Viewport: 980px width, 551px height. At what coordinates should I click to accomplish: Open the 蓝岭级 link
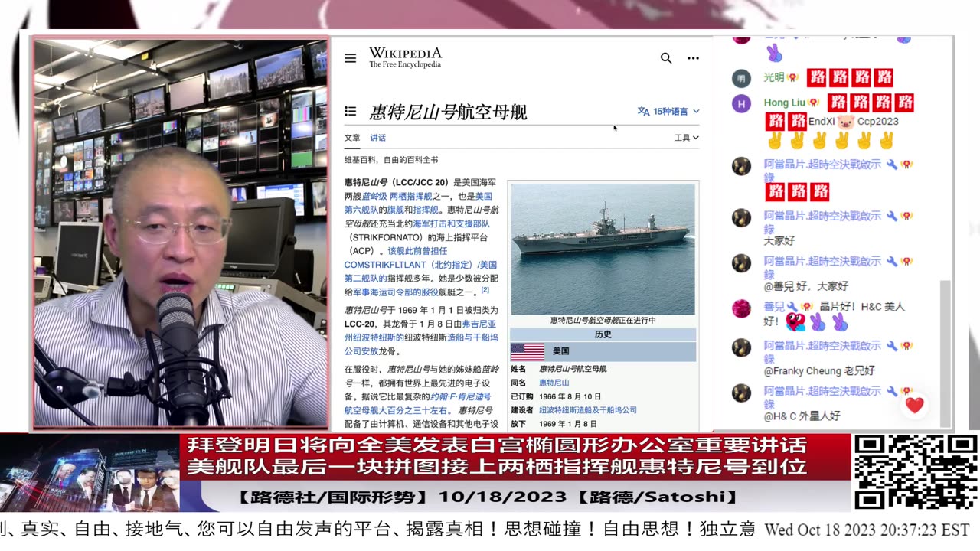pos(373,196)
